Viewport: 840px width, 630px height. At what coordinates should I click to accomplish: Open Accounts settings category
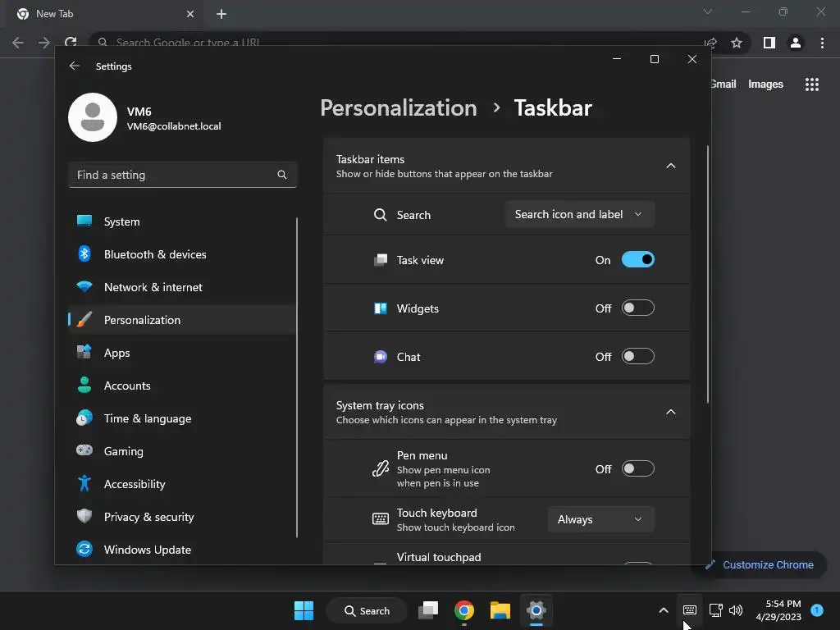(x=182, y=386)
